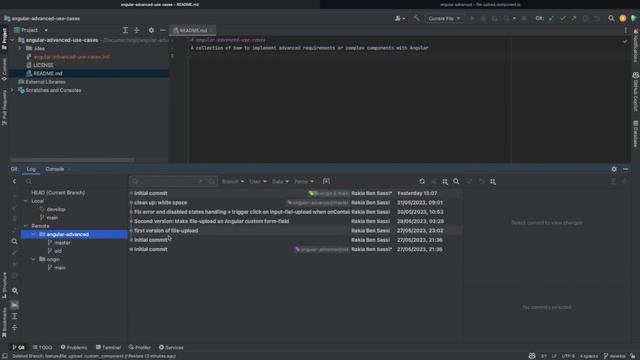Click the commit log search field

click(x=173, y=181)
